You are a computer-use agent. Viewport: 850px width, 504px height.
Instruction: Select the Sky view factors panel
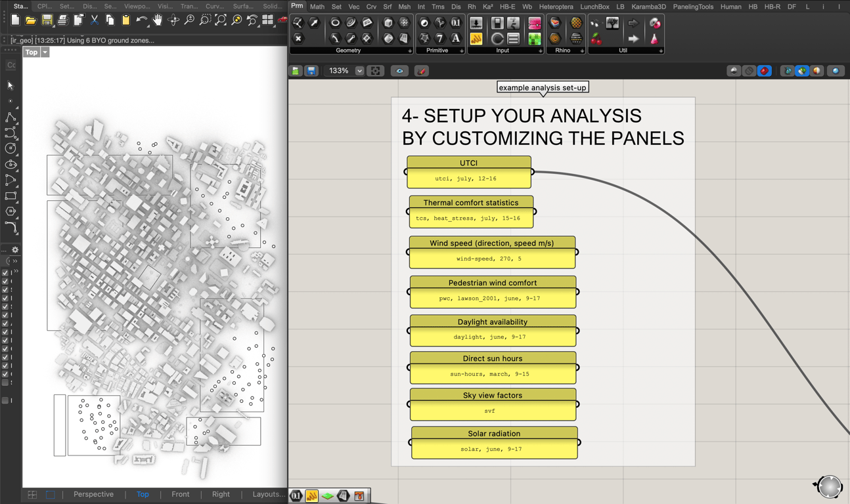[493, 404]
